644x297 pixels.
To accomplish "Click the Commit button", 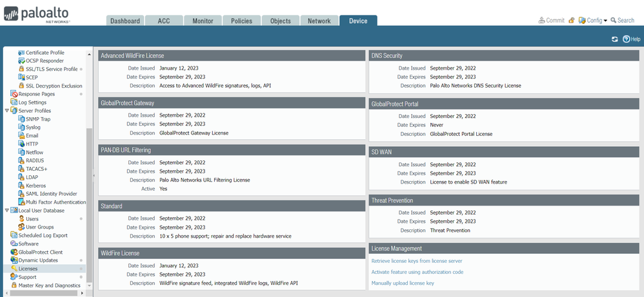I will (552, 20).
